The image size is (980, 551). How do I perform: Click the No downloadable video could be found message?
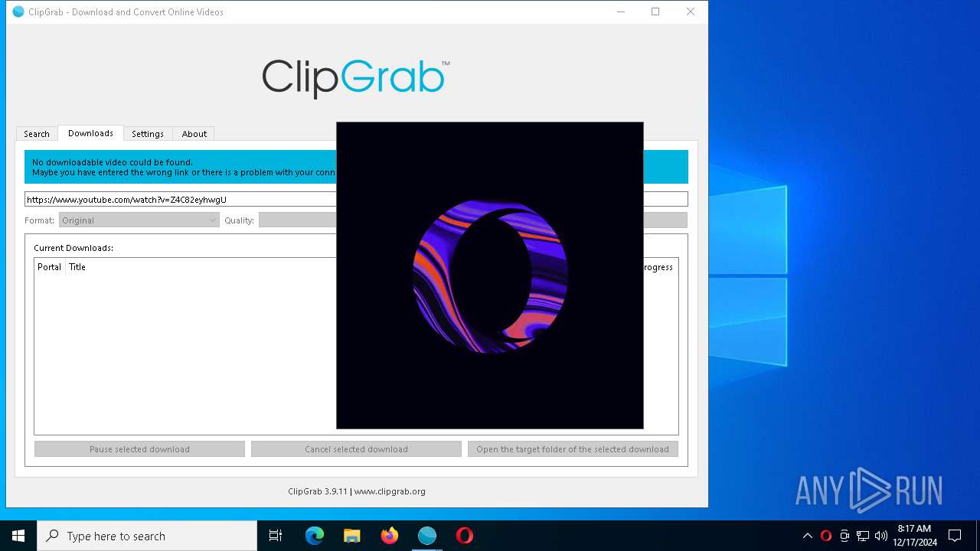[113, 162]
